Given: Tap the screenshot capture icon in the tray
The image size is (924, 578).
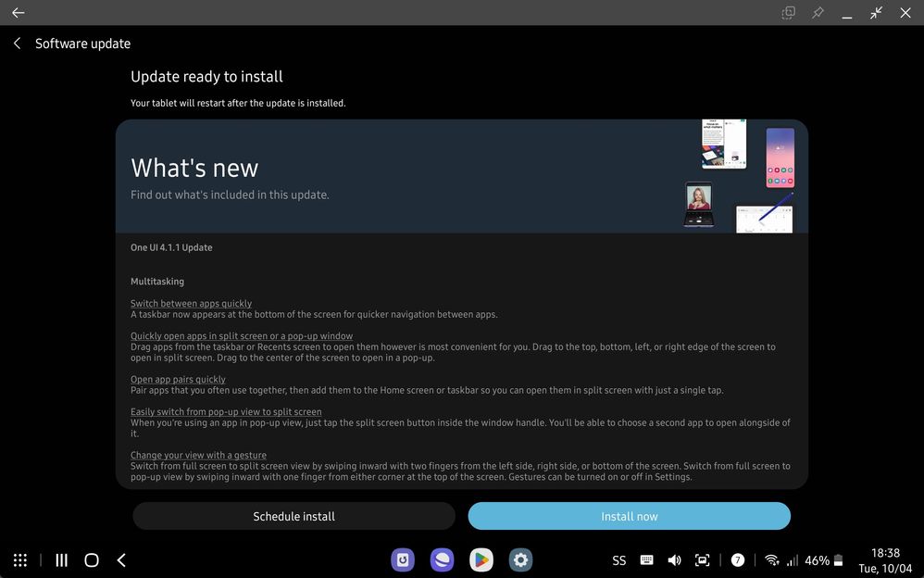Looking at the screenshot, I should tap(702, 560).
